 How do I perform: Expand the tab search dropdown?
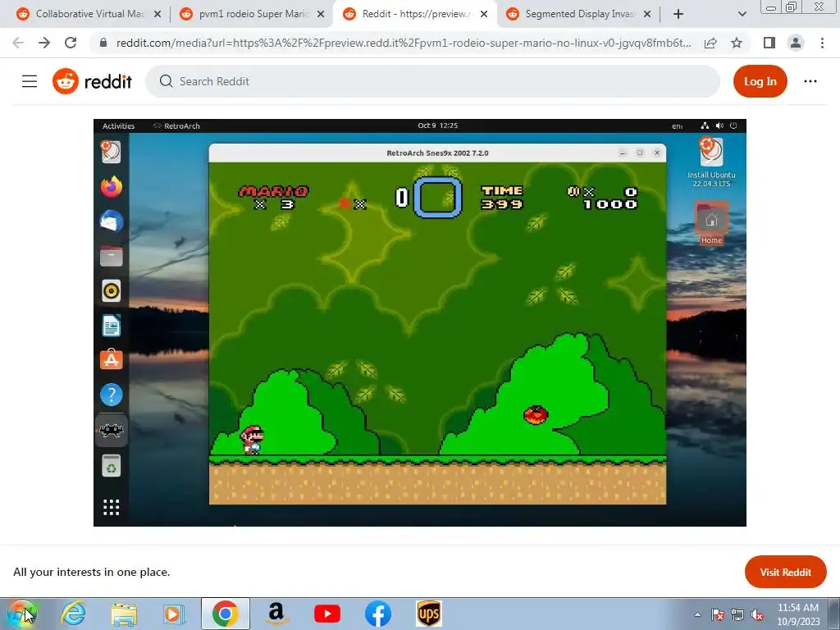click(742, 15)
